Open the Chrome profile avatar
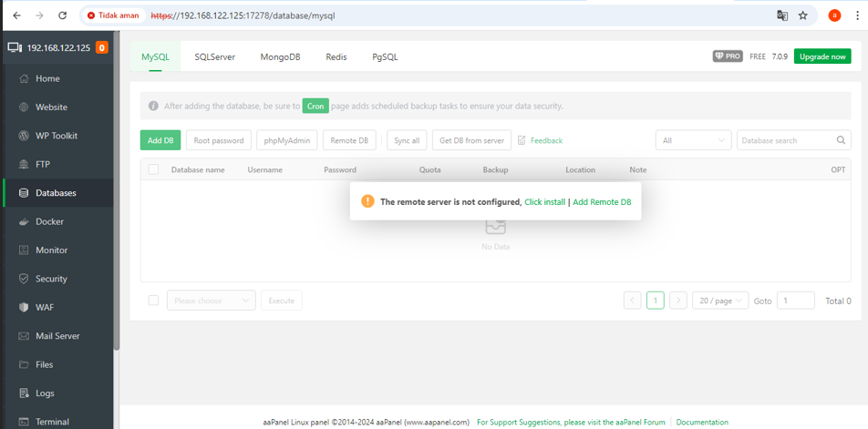The width and height of the screenshot is (868, 429). [x=835, y=15]
